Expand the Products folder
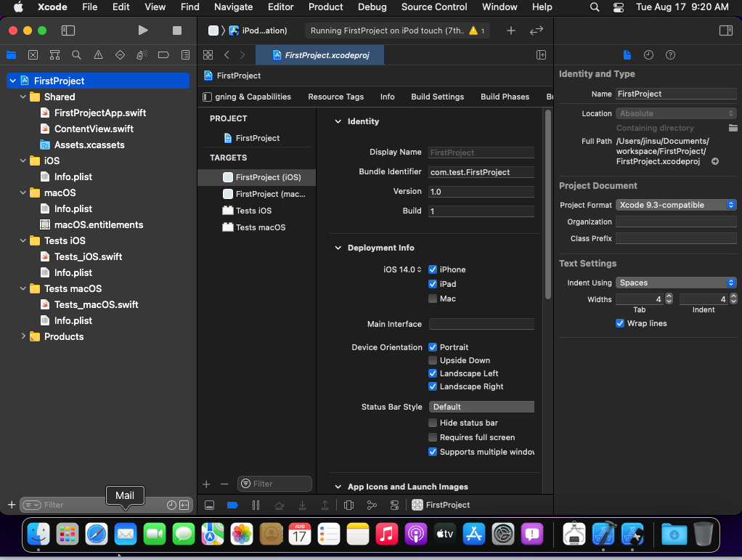Image resolution: width=742 pixels, height=560 pixels. tap(23, 336)
